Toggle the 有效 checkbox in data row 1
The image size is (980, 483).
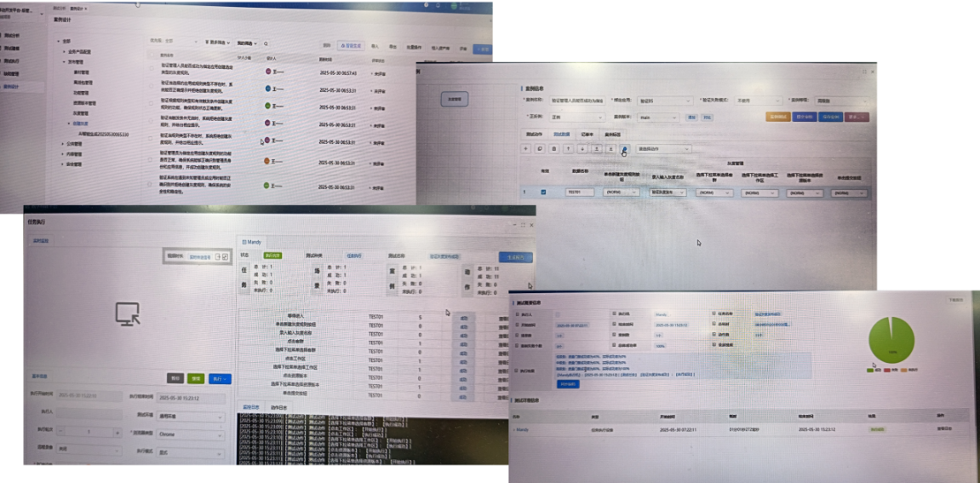tap(543, 192)
